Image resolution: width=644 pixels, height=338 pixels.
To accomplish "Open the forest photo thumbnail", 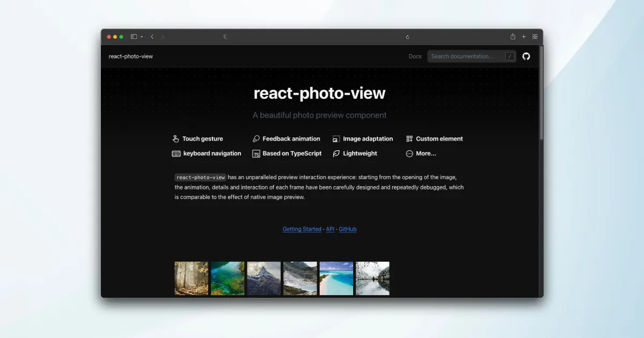I will (192, 278).
